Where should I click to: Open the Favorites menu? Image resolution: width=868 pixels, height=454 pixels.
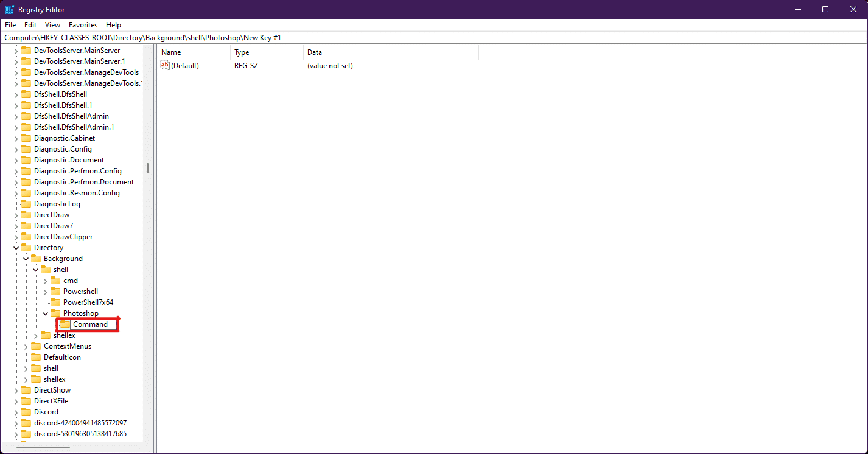83,24
